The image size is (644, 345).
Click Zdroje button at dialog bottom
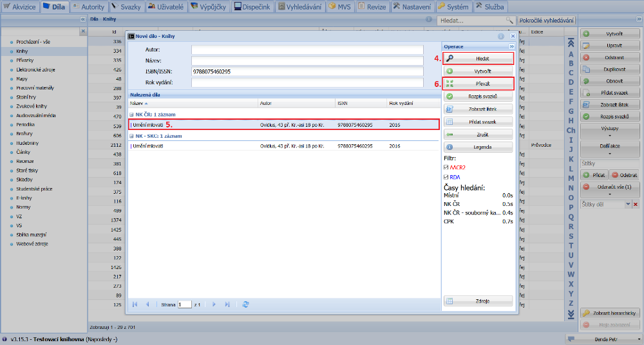(x=478, y=301)
